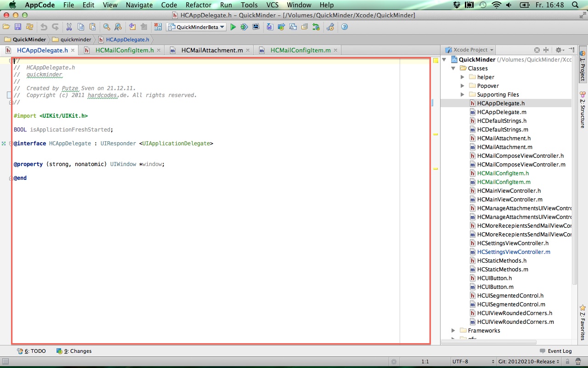This screenshot has width=588, height=368.
Task: Collapse the Classes folder
Action: tap(453, 69)
